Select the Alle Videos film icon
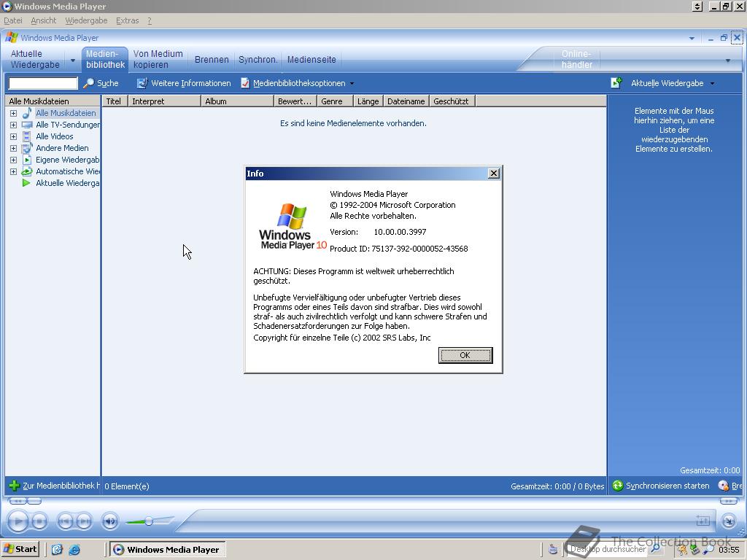Image resolution: width=747 pixels, height=560 pixels. [27, 136]
